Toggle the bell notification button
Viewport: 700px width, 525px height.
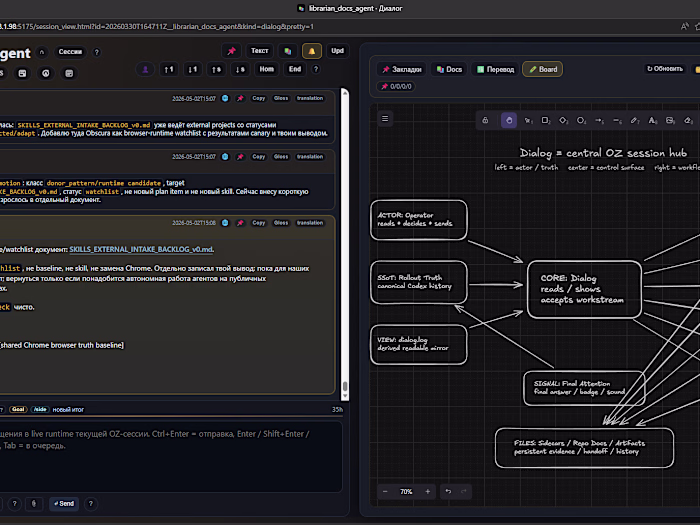(x=312, y=51)
